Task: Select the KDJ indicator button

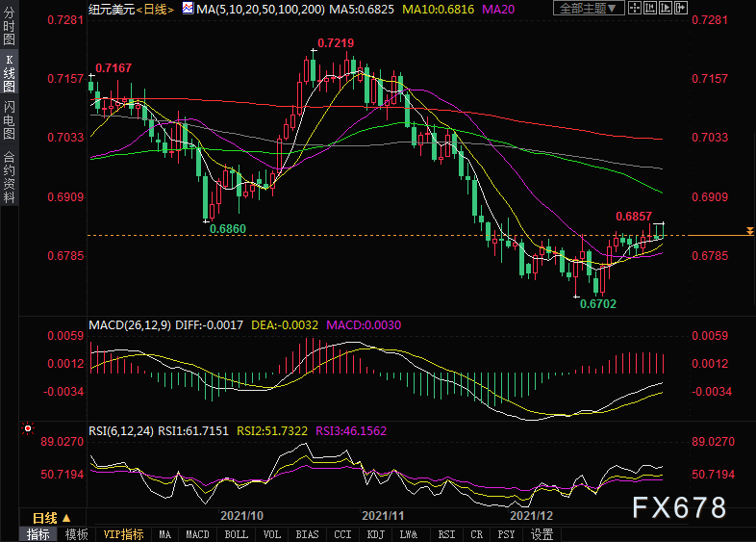Action: [x=375, y=534]
